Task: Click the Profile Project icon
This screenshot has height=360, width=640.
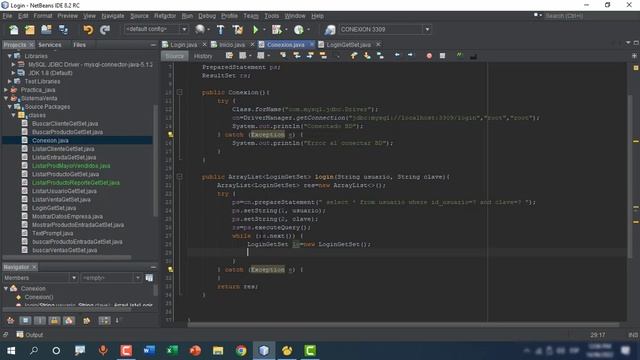Action: (x=299, y=29)
